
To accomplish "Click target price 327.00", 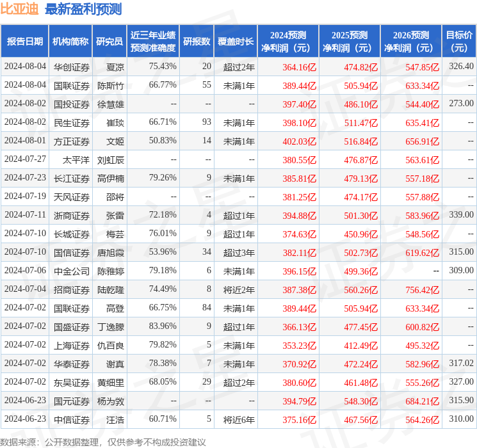I will pos(461,381).
